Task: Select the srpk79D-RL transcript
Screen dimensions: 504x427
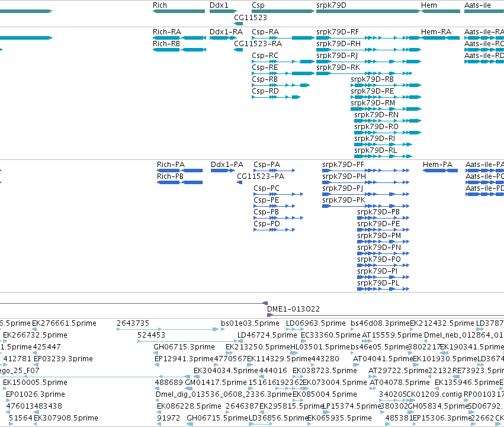Action: pyautogui.click(x=375, y=151)
